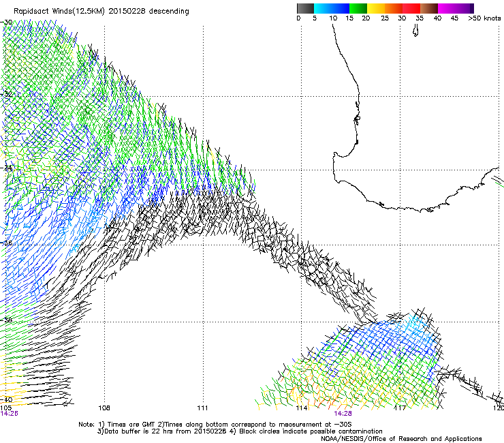Viewport: 504px width, 443px height.
Task: Click the brown 35-40 knots legend swatch
Action: 429,8
